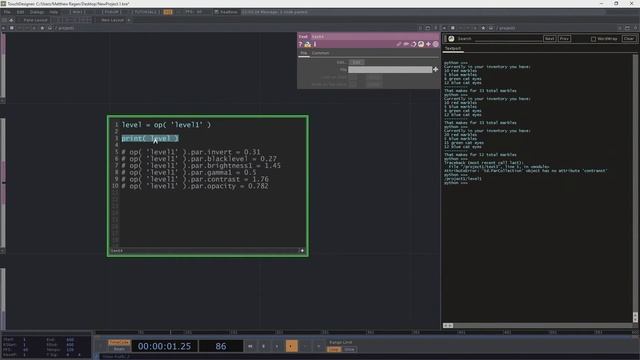Click the left pane path field 'project1'
The width and height of the screenshot is (640, 360).
pos(64,28)
